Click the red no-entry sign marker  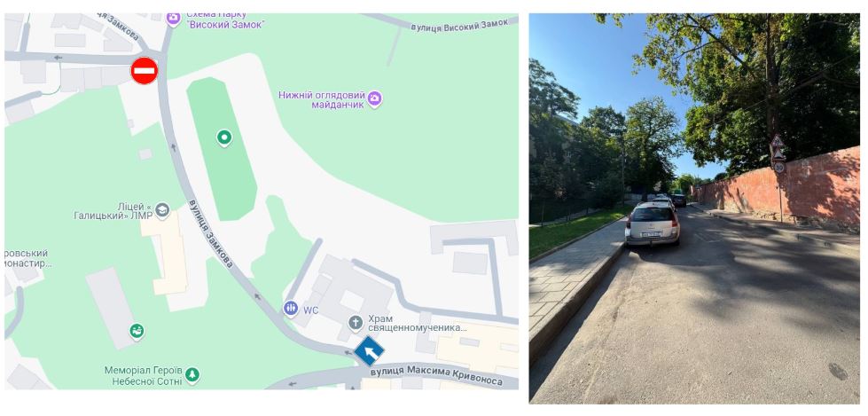point(144,71)
